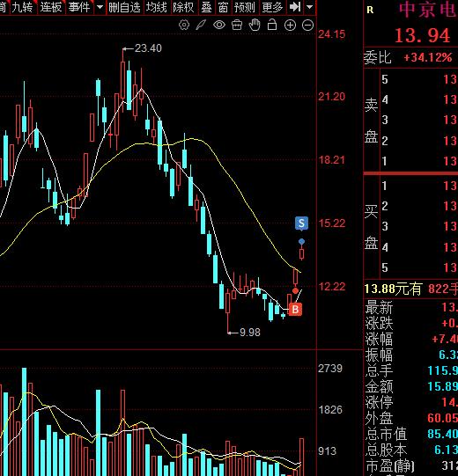Click the 除权 button
The image size is (458, 476).
point(183,7)
